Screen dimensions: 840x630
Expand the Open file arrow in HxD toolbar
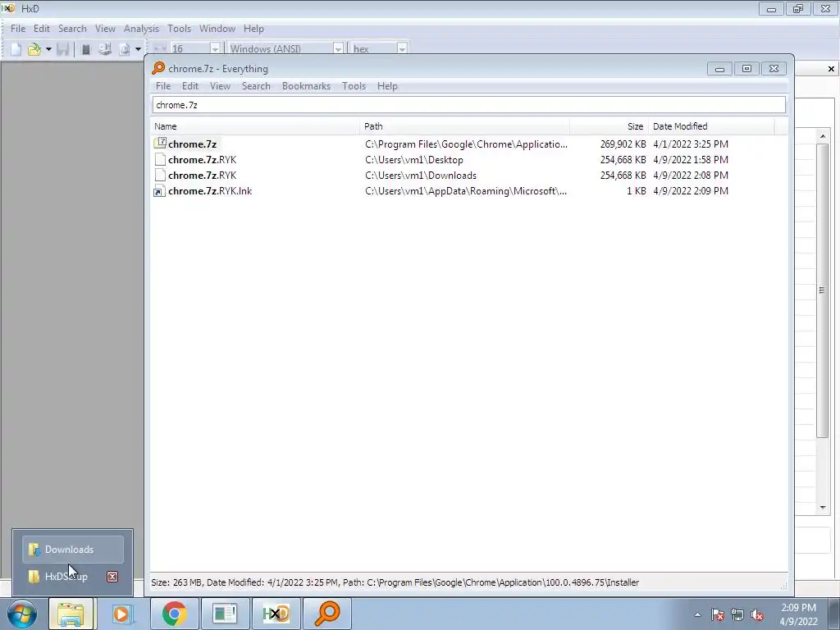(x=48, y=49)
